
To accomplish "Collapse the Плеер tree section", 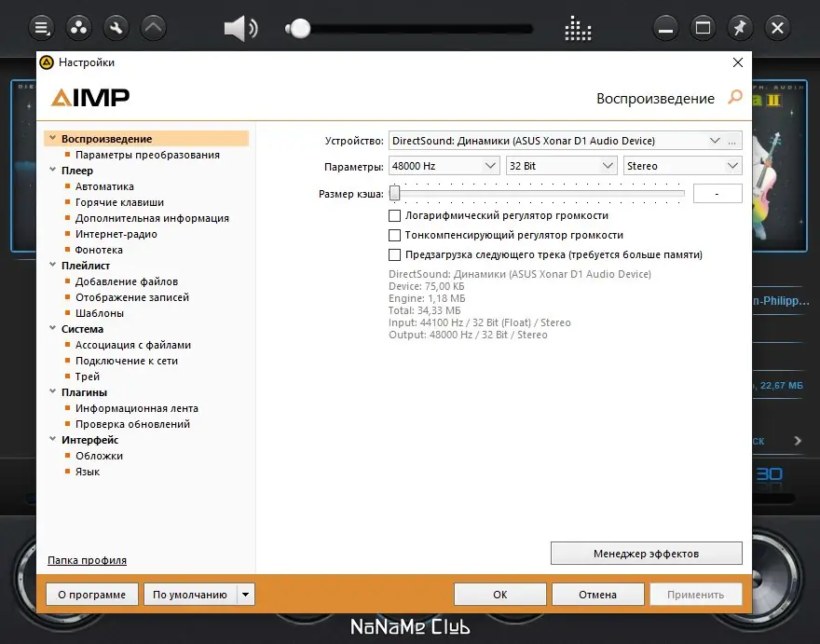I will [x=52, y=170].
